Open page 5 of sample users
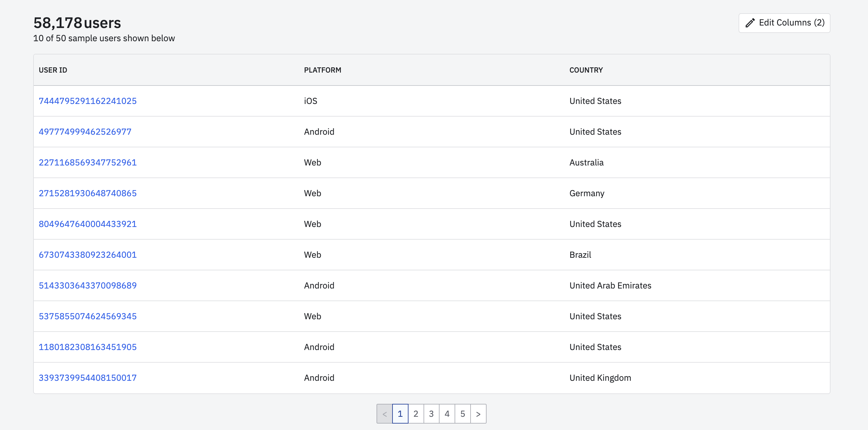This screenshot has height=430, width=868. [x=463, y=414]
